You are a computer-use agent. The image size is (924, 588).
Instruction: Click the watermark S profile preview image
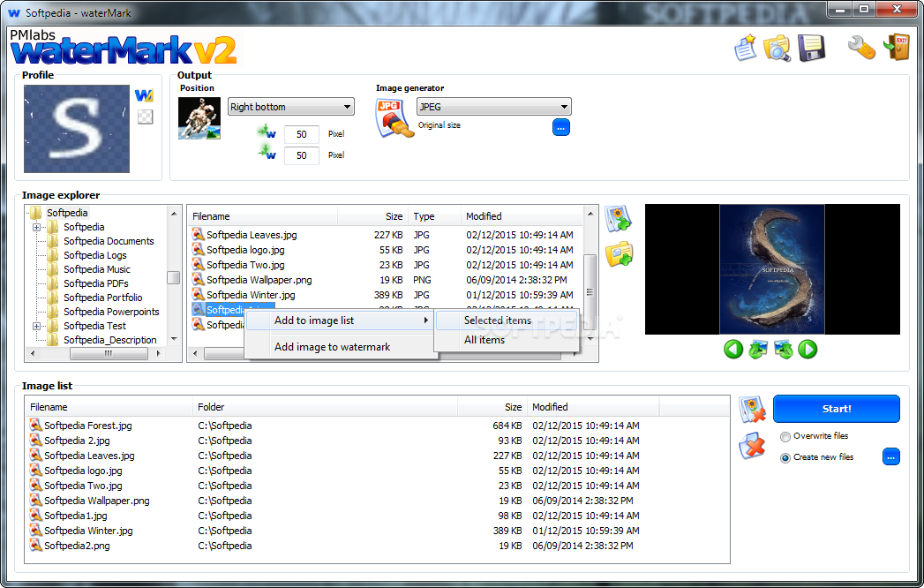pyautogui.click(x=77, y=129)
